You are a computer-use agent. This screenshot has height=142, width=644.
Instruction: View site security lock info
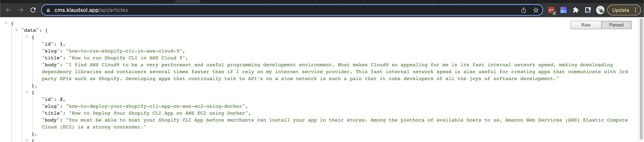48,10
